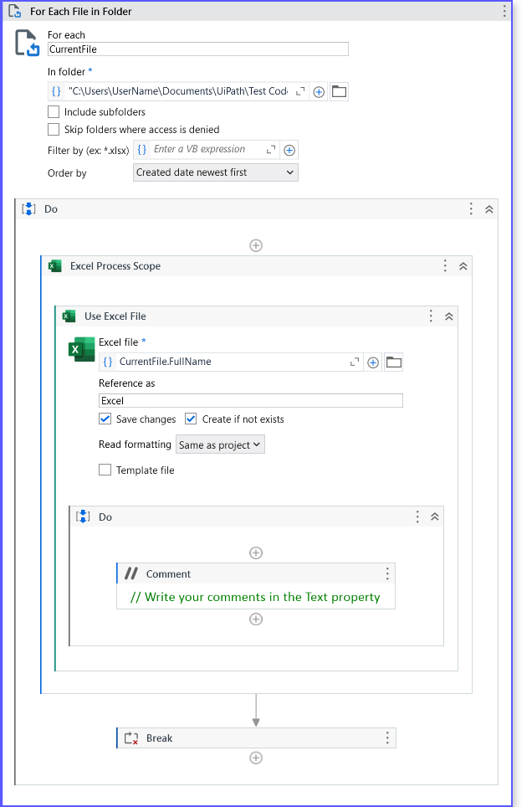Collapse the Excel Process Scope activity
Image resolution: width=532 pixels, height=807 pixels.
click(x=463, y=266)
